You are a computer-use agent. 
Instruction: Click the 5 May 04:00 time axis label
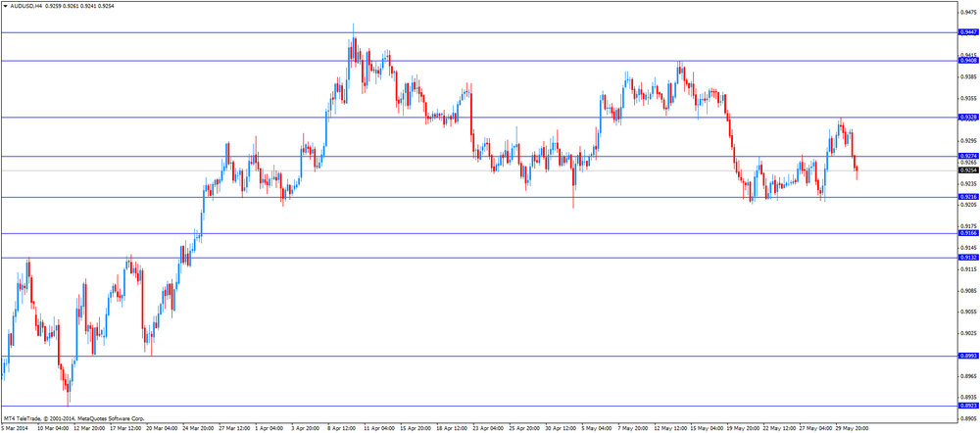click(595, 429)
